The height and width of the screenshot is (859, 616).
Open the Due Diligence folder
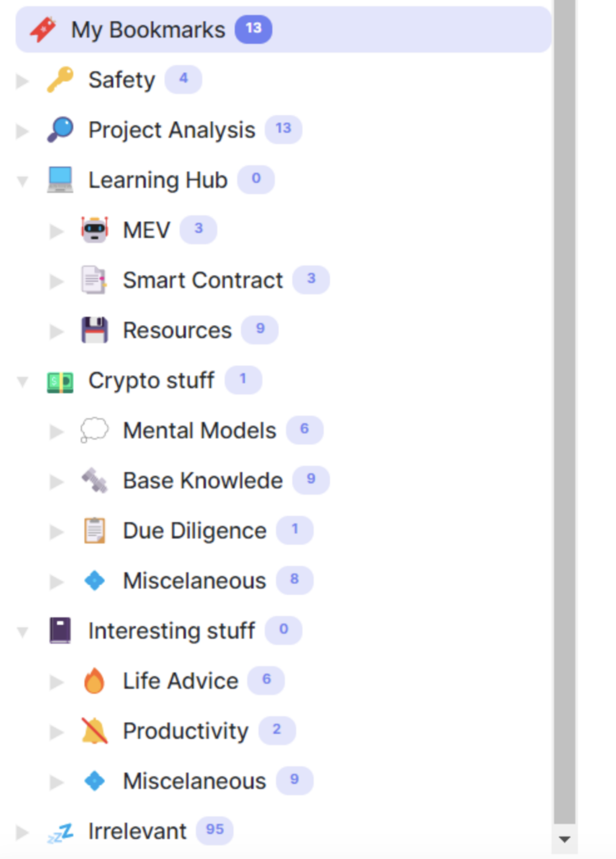[195, 531]
